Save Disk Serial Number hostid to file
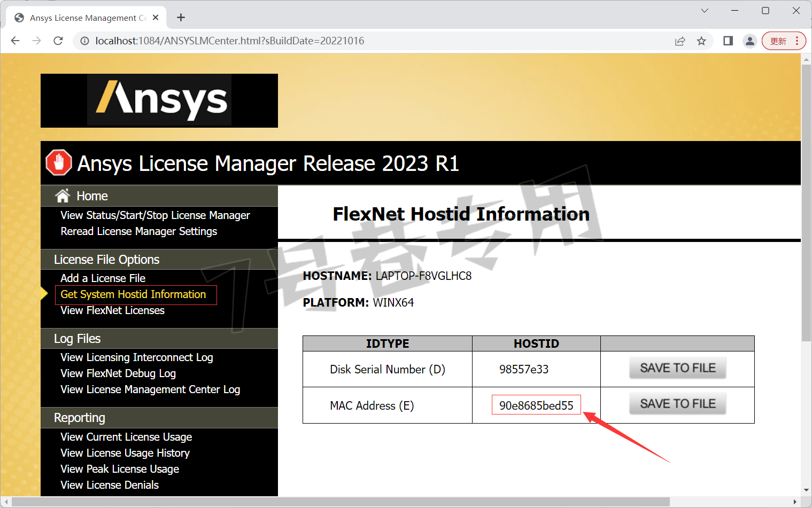812x508 pixels. click(678, 368)
